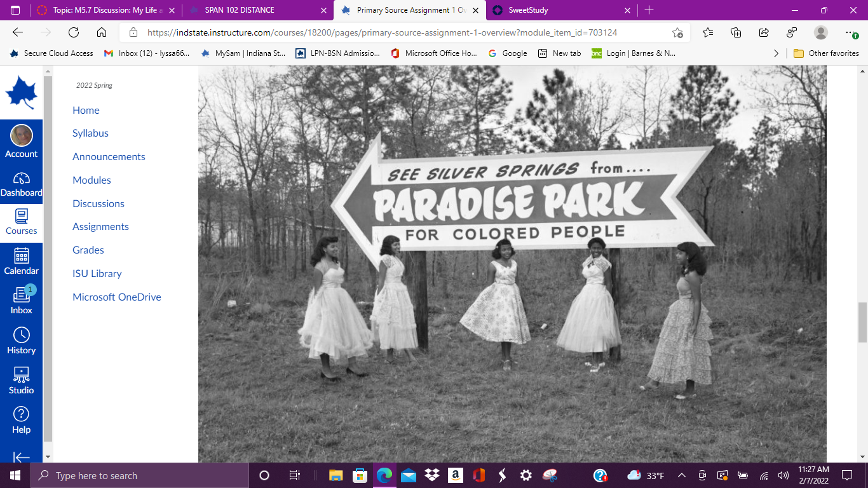
Task: Open the browser profile avatar
Action: 821,32
